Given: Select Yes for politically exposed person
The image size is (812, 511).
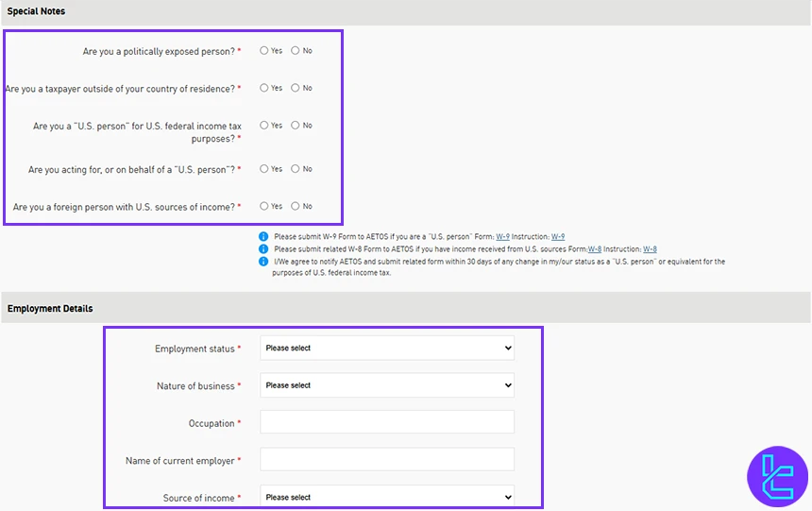Looking at the screenshot, I should click(264, 51).
